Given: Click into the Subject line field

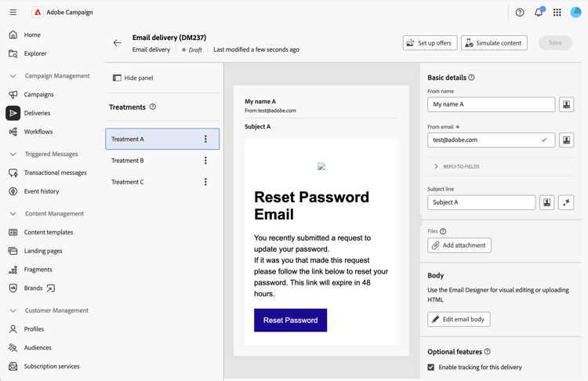Looking at the screenshot, I should click(481, 202).
